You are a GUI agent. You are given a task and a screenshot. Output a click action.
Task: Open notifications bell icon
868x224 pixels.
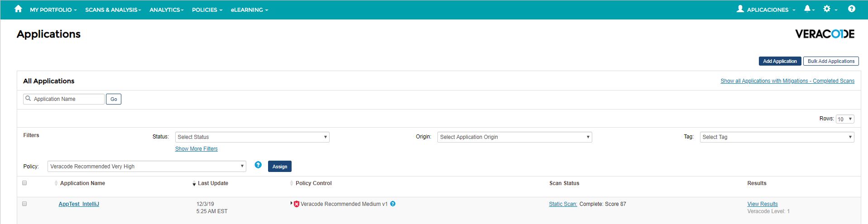coord(807,9)
